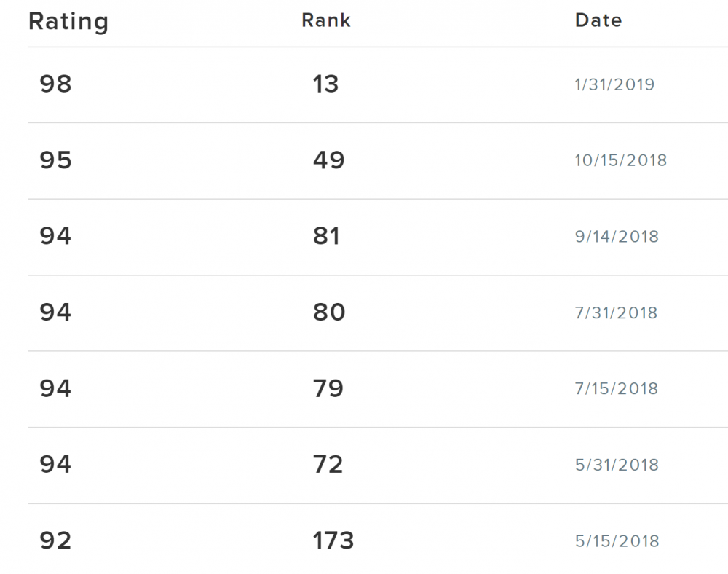Click the rating value 95
Image resolution: width=728 pixels, height=574 pixels.
tap(56, 160)
